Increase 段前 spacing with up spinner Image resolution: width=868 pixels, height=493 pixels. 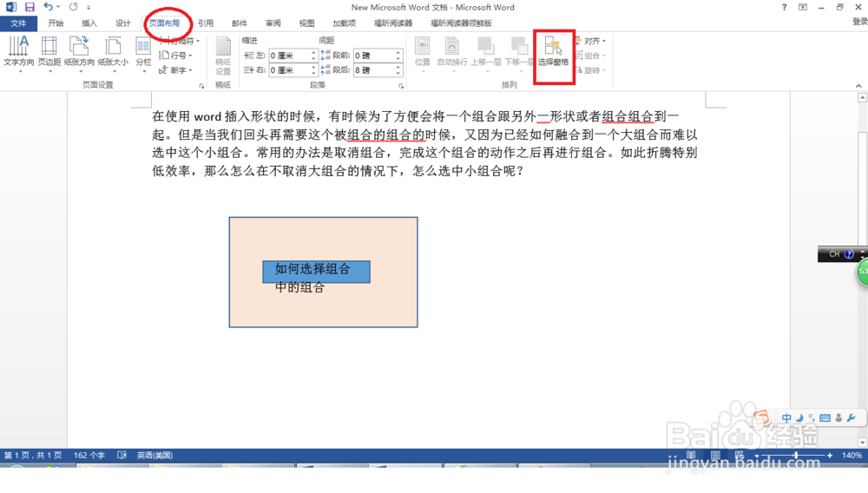pos(398,53)
